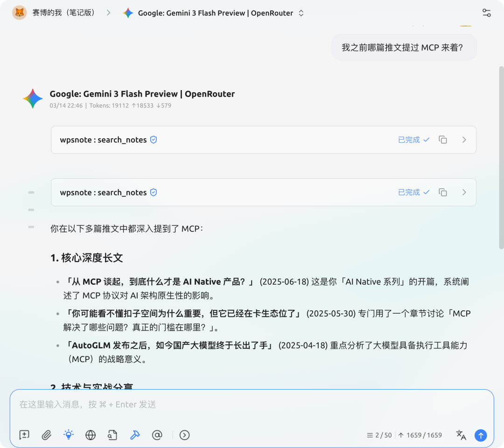Disable web search via the globe icon
This screenshot has height=448, width=504.
90,435
